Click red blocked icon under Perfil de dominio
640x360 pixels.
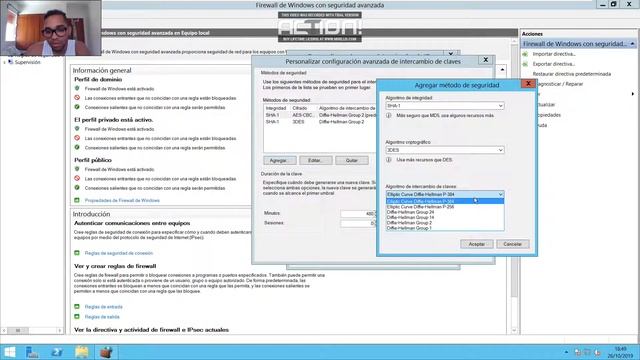tap(77, 98)
